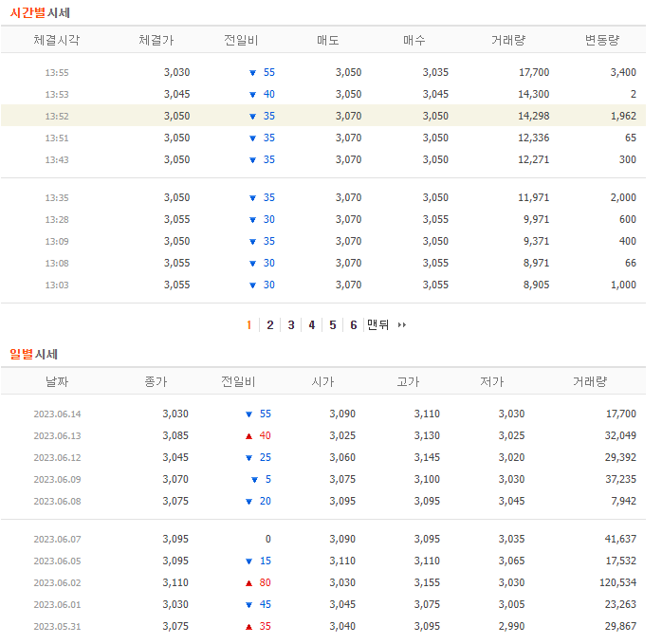Click the 매수 column header

point(414,40)
